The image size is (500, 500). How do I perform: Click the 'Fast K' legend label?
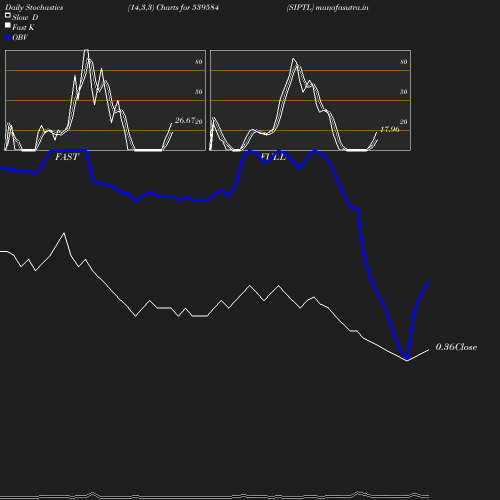point(23,27)
